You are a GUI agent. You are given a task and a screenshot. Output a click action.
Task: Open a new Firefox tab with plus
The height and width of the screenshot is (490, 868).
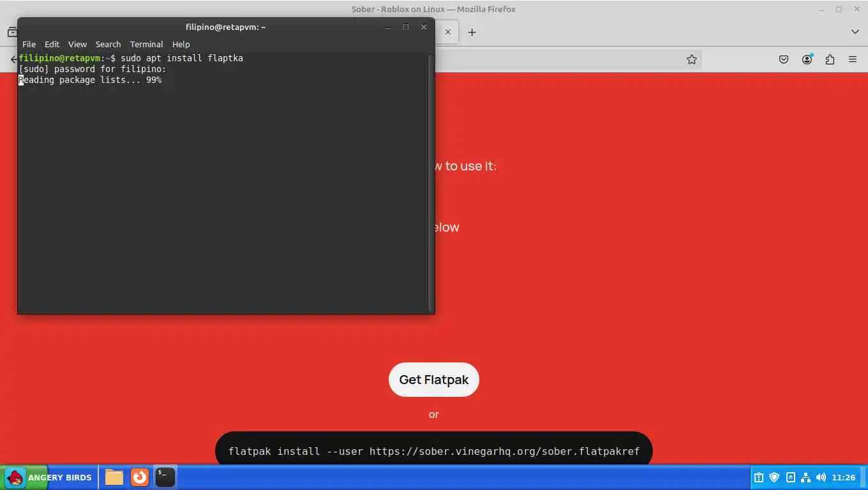(472, 32)
